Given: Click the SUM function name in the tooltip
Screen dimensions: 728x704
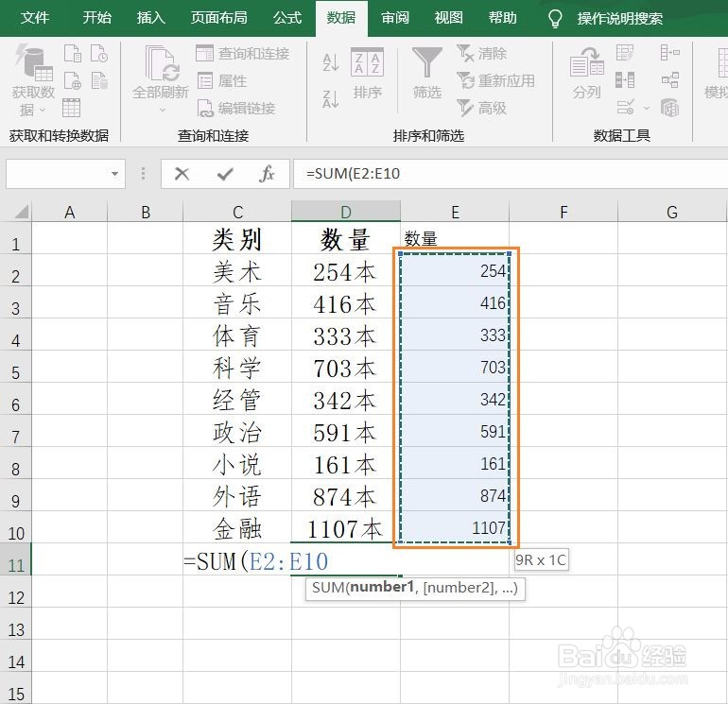Looking at the screenshot, I should [x=328, y=588].
